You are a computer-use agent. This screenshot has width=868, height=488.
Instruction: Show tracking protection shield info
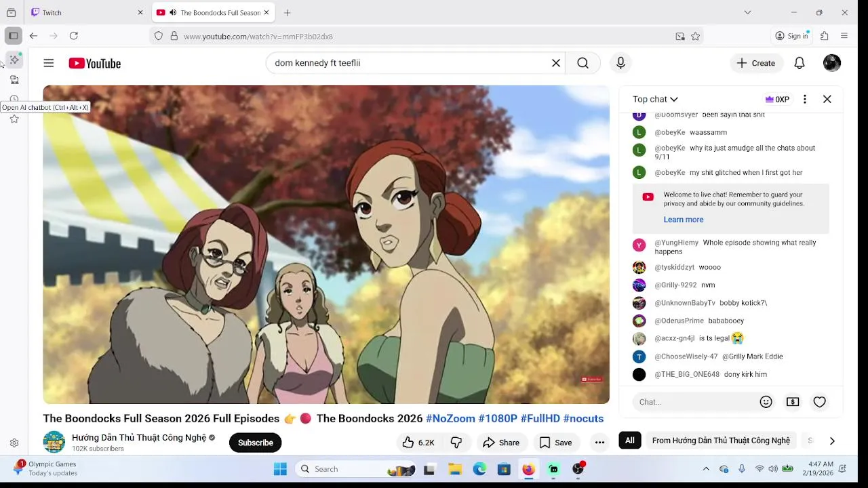[159, 36]
